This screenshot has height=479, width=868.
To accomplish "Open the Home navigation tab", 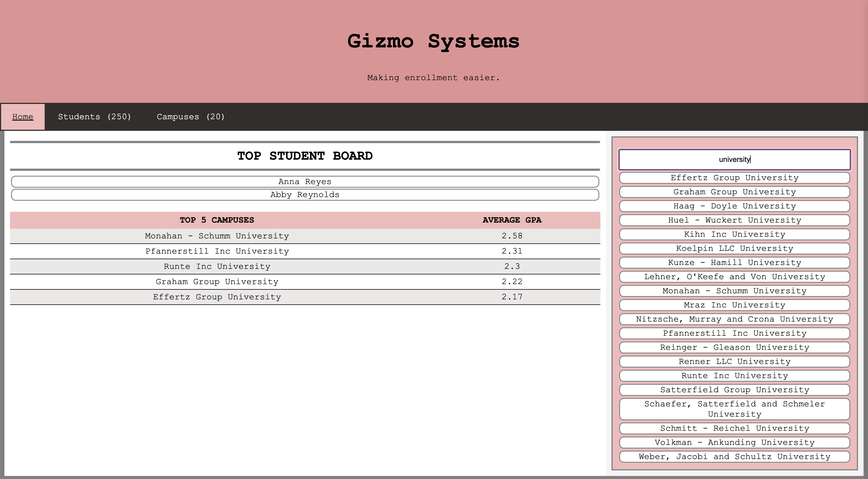I will [x=22, y=117].
